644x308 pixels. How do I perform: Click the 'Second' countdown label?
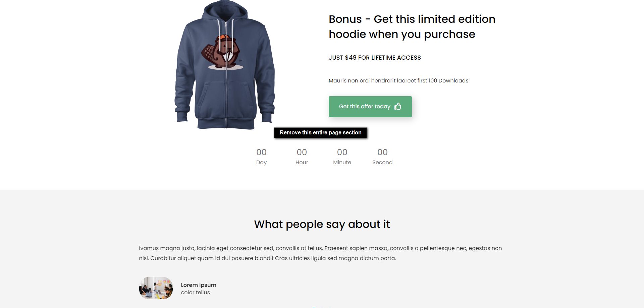tap(382, 163)
